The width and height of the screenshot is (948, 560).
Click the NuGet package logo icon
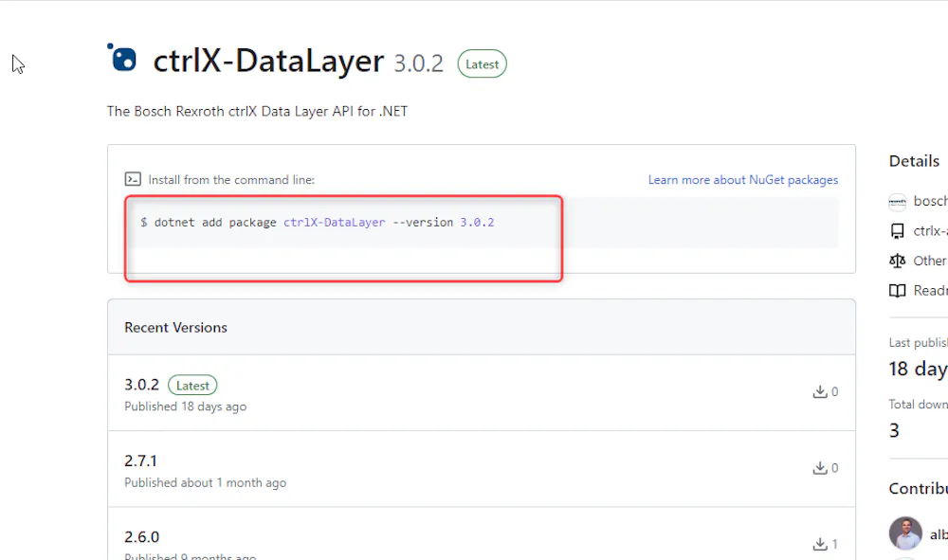click(x=122, y=58)
